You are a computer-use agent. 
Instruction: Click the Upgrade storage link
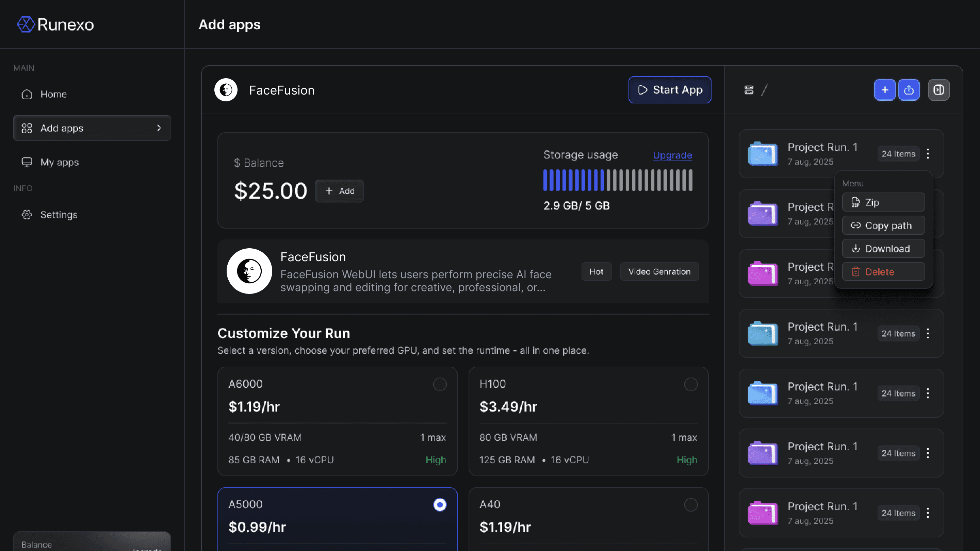[672, 155]
